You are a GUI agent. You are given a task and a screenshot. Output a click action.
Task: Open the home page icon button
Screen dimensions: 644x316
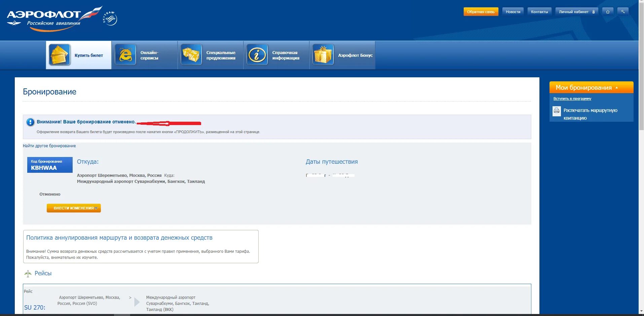(608, 12)
